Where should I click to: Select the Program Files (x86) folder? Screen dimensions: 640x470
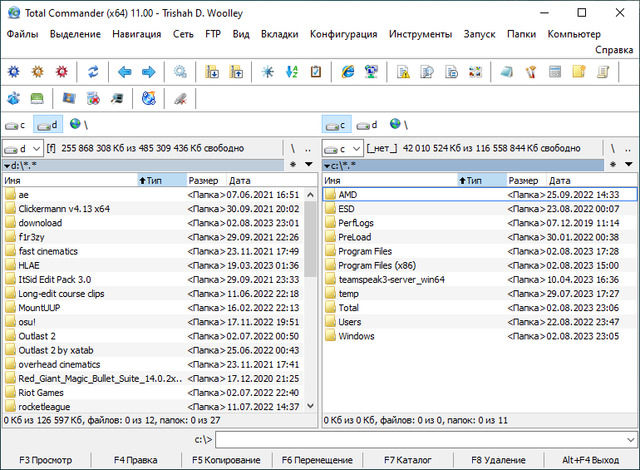[378, 266]
